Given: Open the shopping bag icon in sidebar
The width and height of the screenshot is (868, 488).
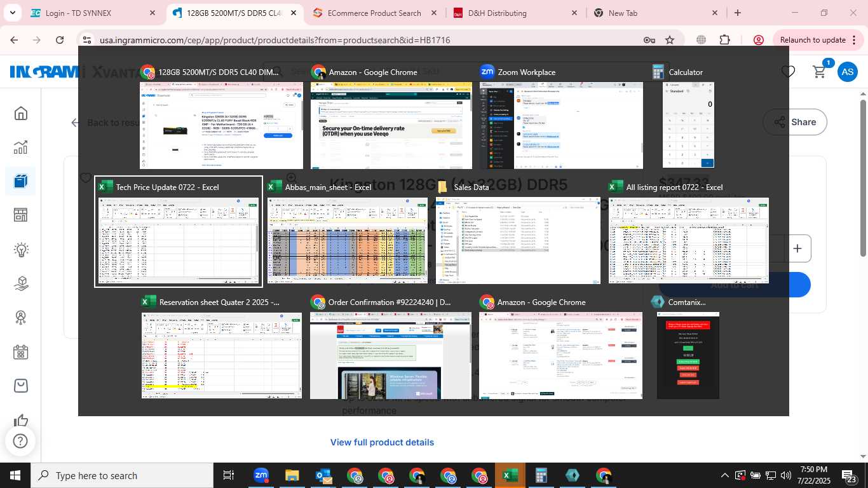Looking at the screenshot, I should click(21, 386).
